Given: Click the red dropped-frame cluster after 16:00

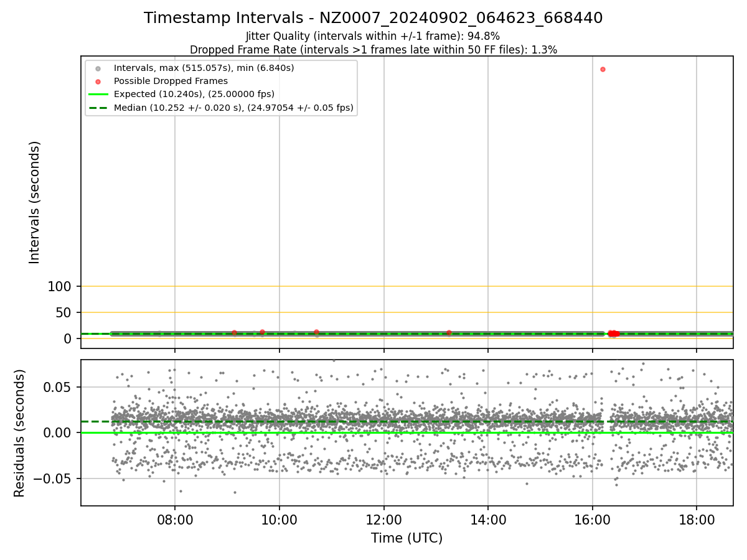Looking at the screenshot, I should click(x=613, y=334).
